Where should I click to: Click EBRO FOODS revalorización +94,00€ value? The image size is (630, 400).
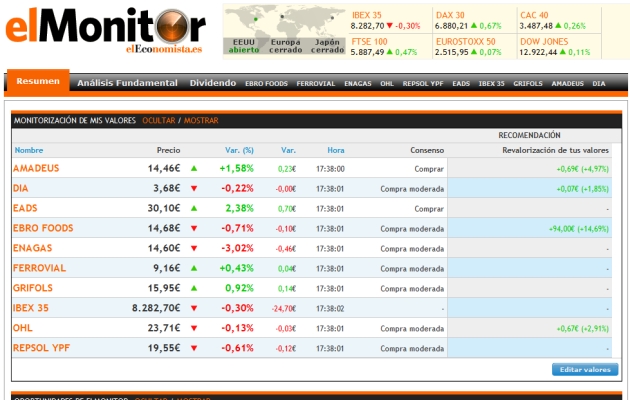point(579,229)
